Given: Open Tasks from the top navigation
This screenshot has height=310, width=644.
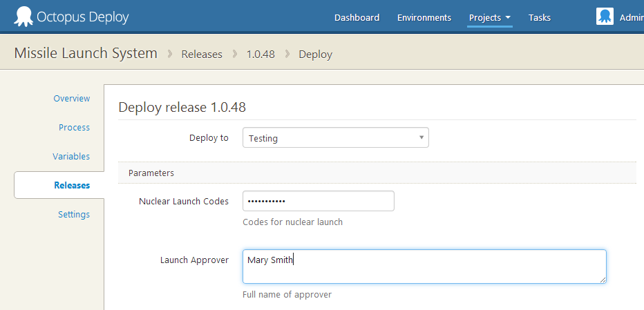Looking at the screenshot, I should click(539, 18).
